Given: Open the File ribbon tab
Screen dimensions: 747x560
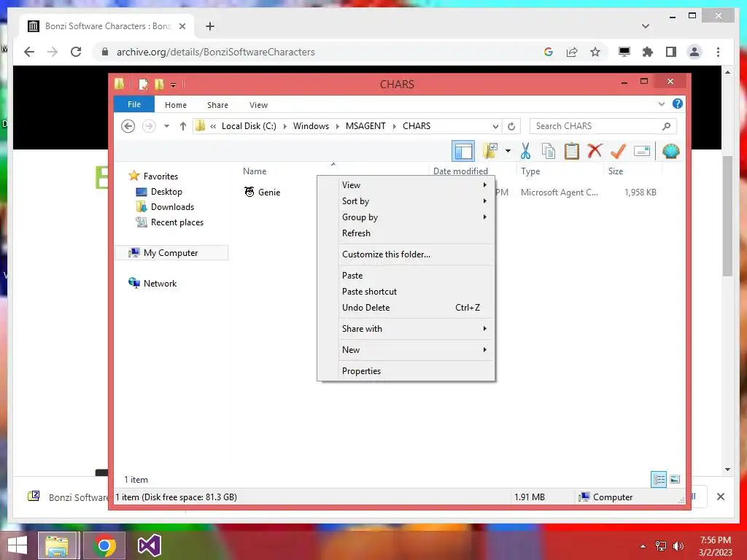Looking at the screenshot, I should tap(134, 104).
